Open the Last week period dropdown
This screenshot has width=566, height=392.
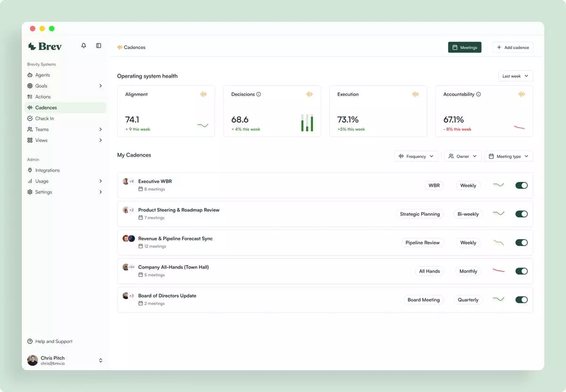click(x=515, y=76)
